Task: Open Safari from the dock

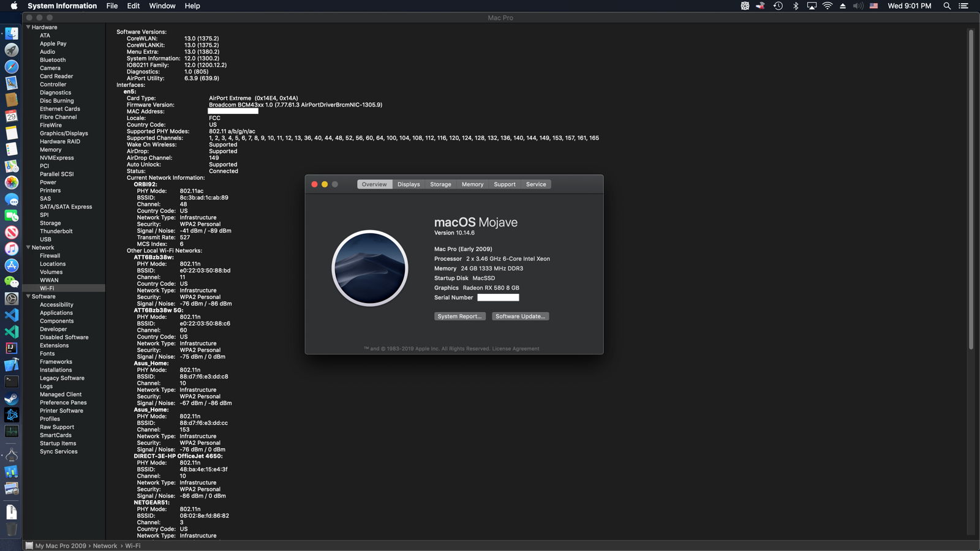Action: click(12, 67)
